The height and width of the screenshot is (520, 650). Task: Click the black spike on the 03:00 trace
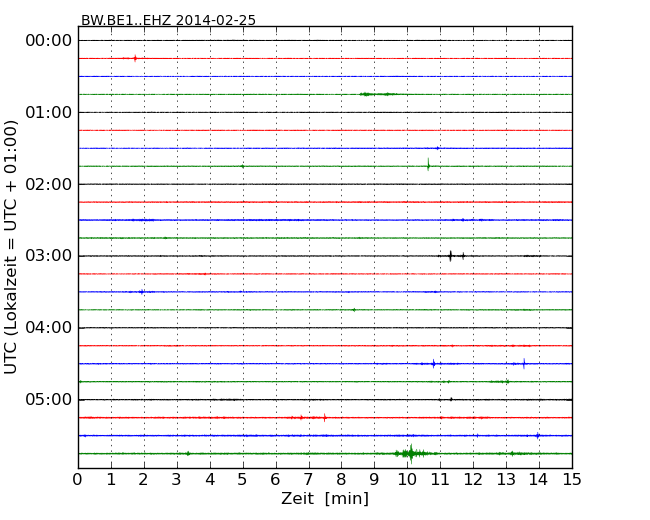451,256
